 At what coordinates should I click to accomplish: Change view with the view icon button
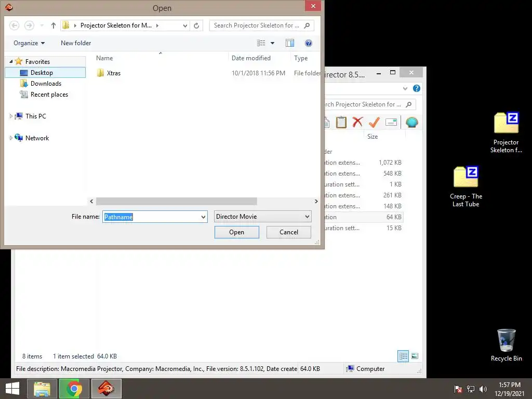pos(261,43)
